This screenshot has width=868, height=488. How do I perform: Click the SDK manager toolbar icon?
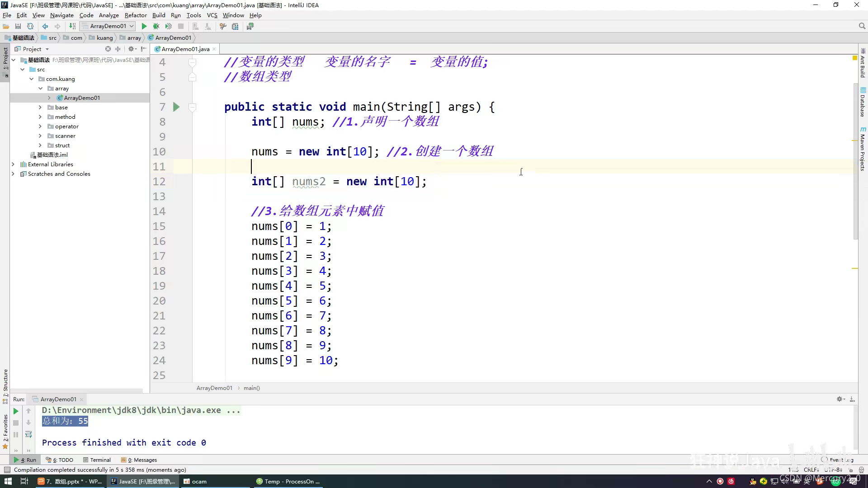click(250, 26)
